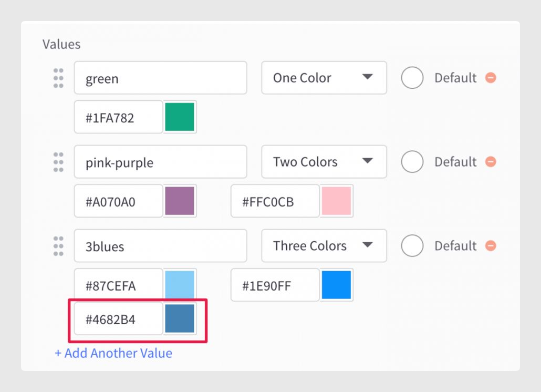The height and width of the screenshot is (392, 541).
Task: Click drag handle beside green value
Action: (x=58, y=78)
